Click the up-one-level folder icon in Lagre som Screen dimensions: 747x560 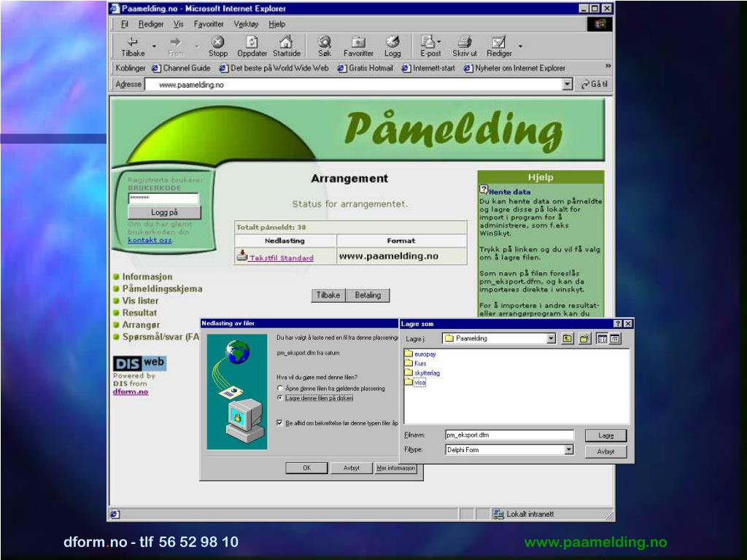(567, 338)
